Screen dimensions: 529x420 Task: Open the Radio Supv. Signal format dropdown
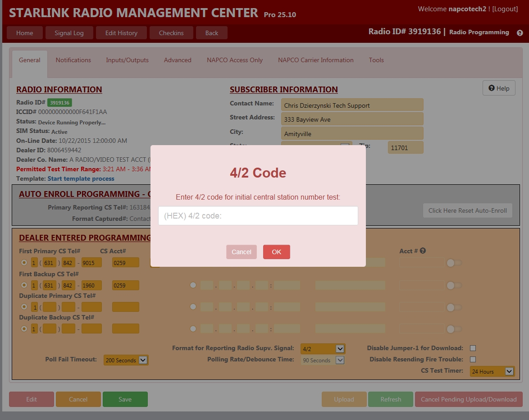(323, 349)
